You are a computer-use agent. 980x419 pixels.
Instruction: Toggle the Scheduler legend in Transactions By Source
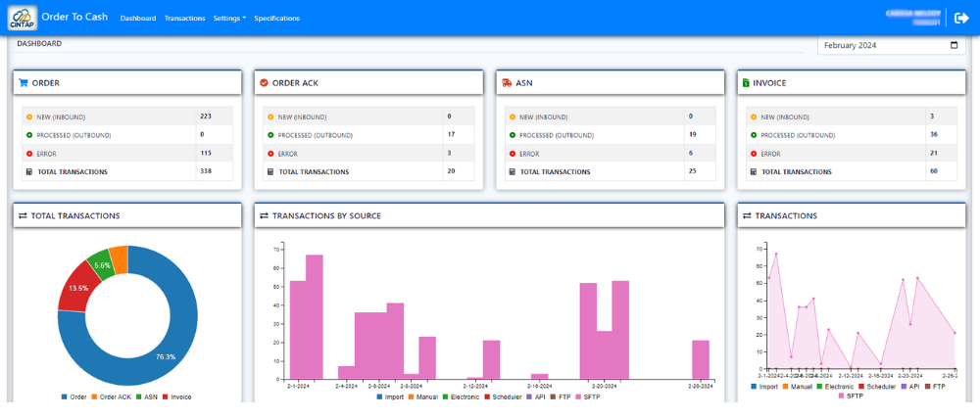coord(503,396)
